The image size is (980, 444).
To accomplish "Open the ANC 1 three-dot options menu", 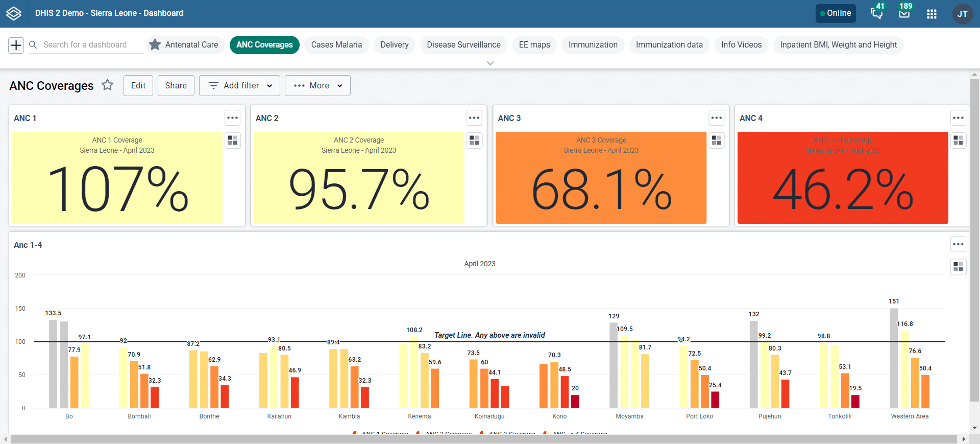I will pos(233,118).
